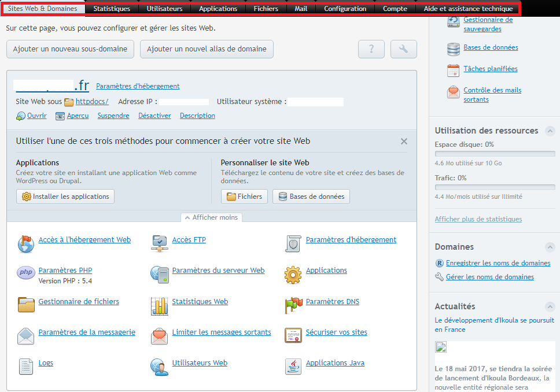Open Paramètres d'hébergement link beside the domain name
Screen dimensions: 560x392
point(138,86)
